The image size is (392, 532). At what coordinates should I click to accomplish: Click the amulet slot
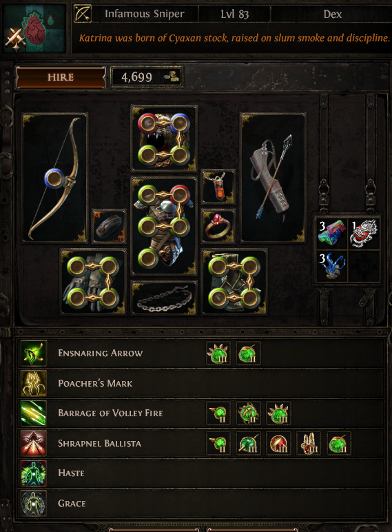(x=218, y=187)
